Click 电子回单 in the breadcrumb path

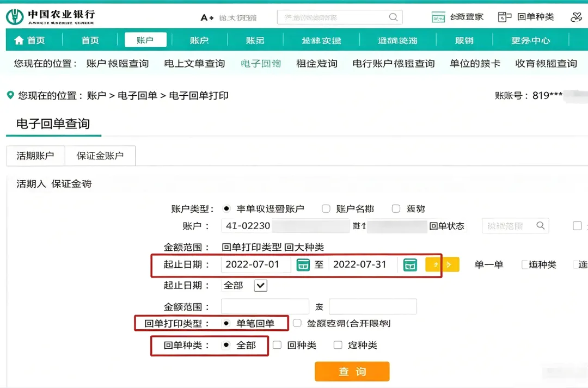pyautogui.click(x=138, y=96)
